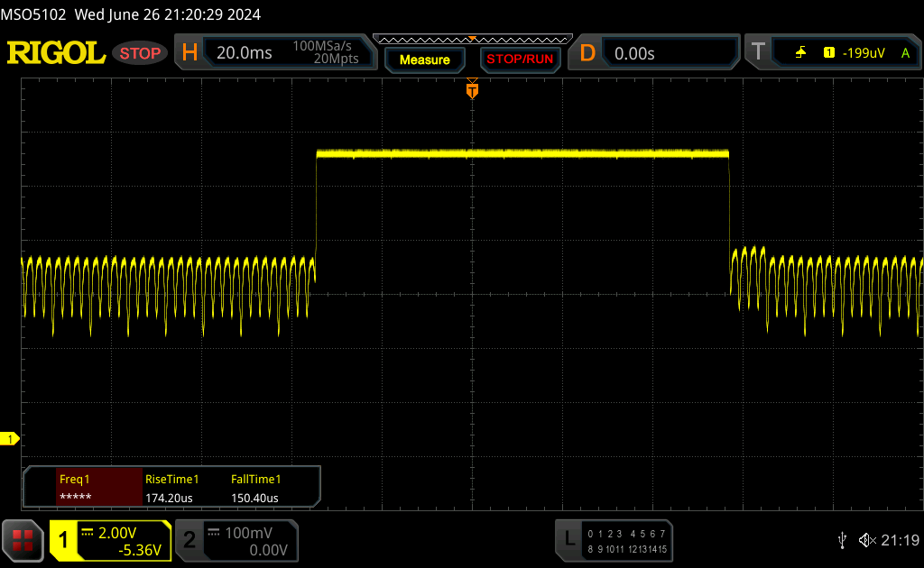This screenshot has height=568, width=924.
Task: Click the STOP/RUN button
Action: point(520,60)
